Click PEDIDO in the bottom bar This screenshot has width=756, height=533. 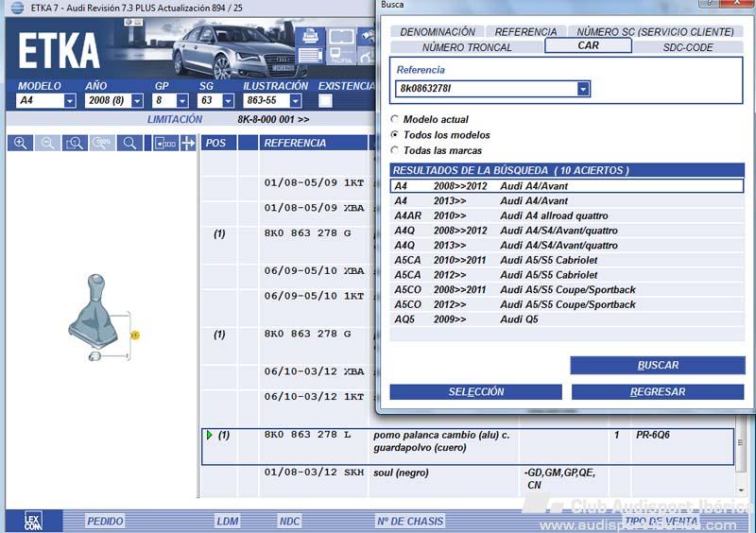click(x=105, y=521)
